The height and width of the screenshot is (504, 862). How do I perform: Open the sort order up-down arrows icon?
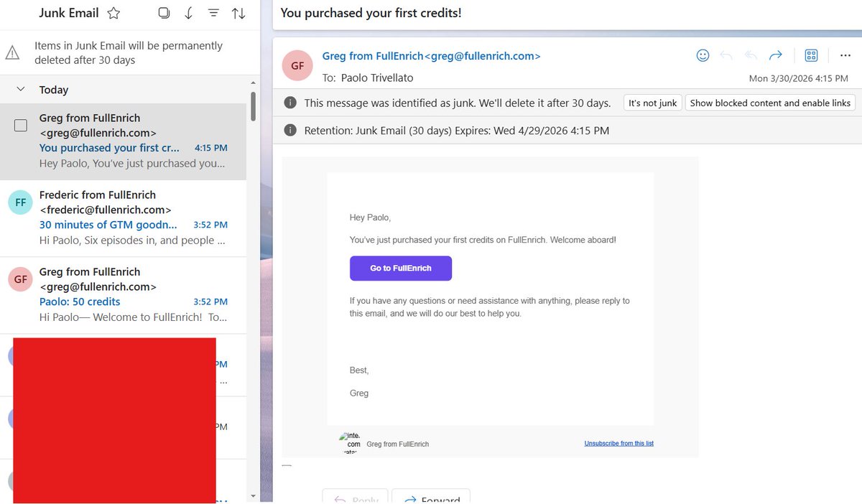(x=238, y=13)
